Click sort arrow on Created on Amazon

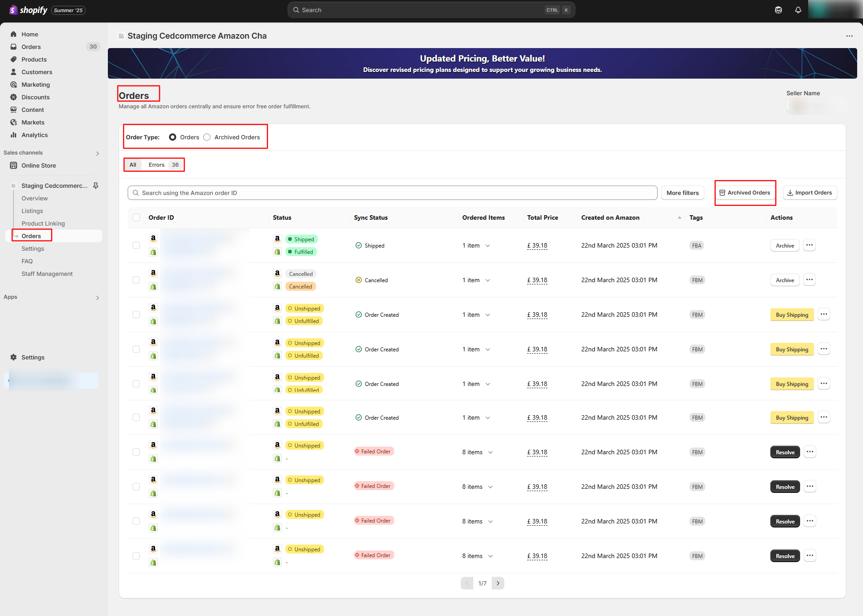pyautogui.click(x=679, y=217)
